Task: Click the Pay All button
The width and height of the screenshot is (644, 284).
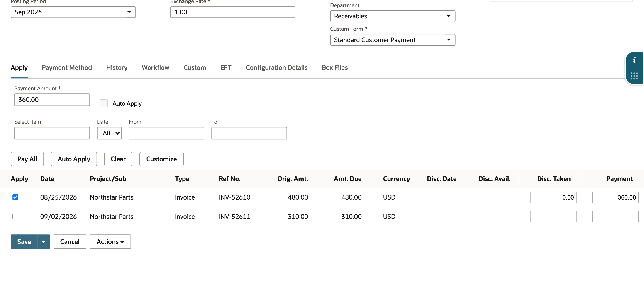Action: (27, 159)
